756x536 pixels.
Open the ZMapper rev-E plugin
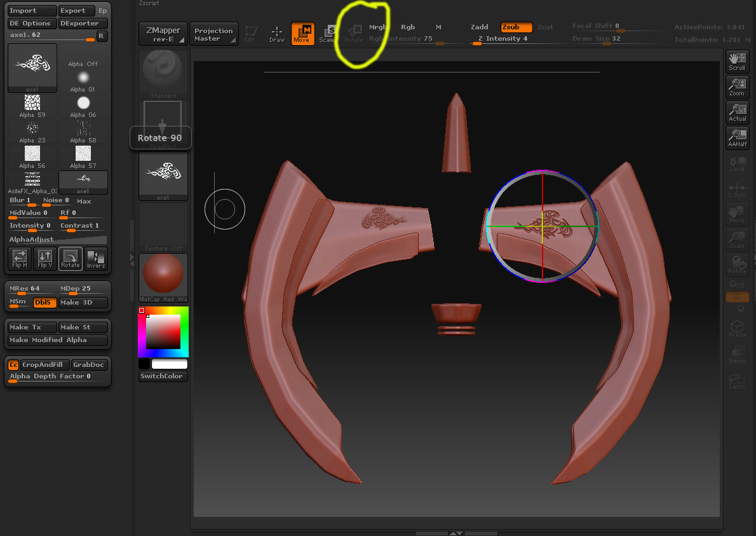163,34
